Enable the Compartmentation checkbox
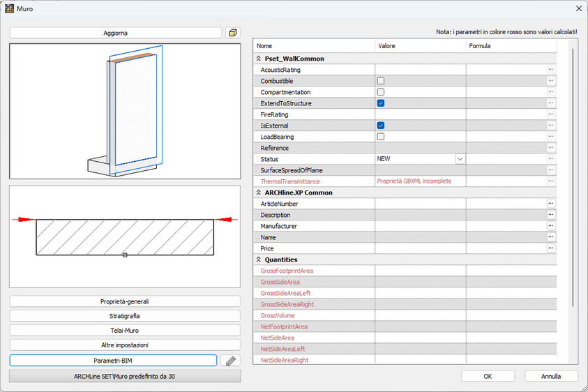 click(x=381, y=92)
